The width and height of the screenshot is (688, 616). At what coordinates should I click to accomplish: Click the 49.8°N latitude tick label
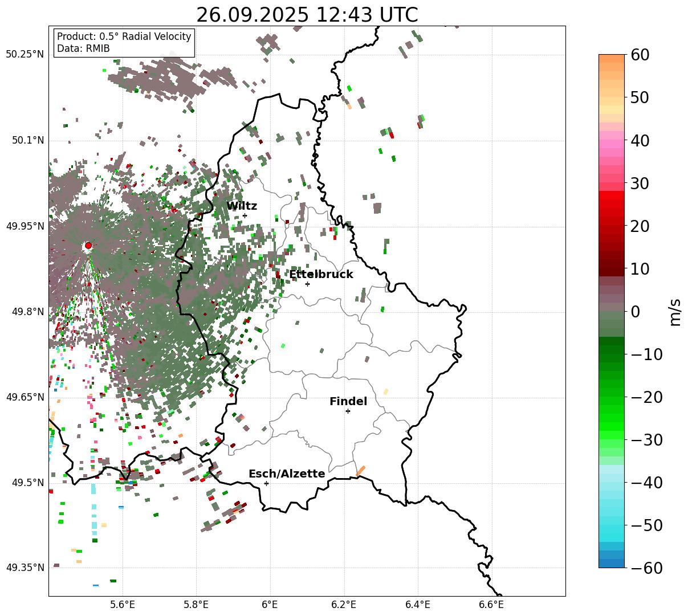[x=27, y=312]
